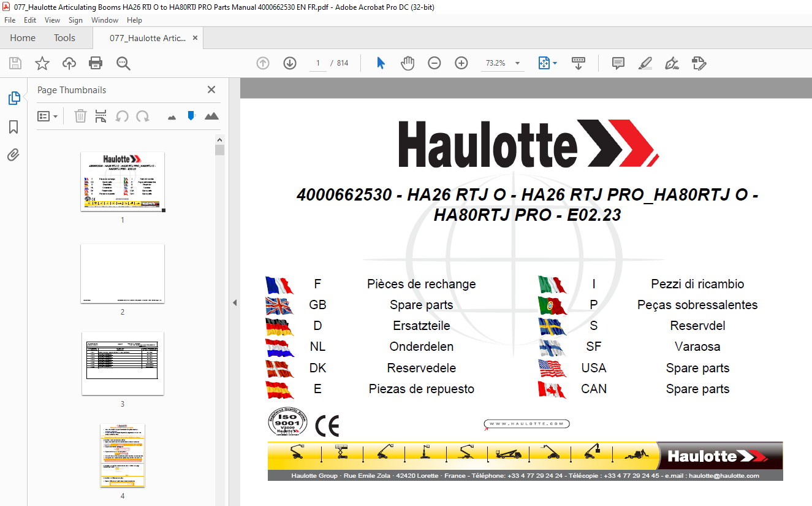Close the Page Thumbnails panel
This screenshot has height=506, width=812.
point(211,90)
